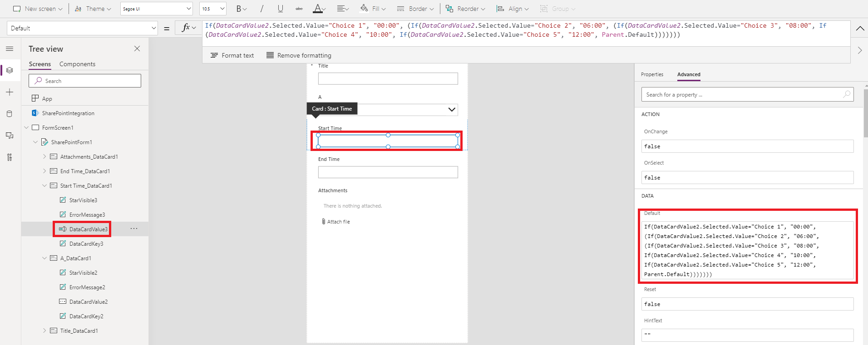Open the DataCardValue3 more options ellipsis
868x345 pixels.
134,229
